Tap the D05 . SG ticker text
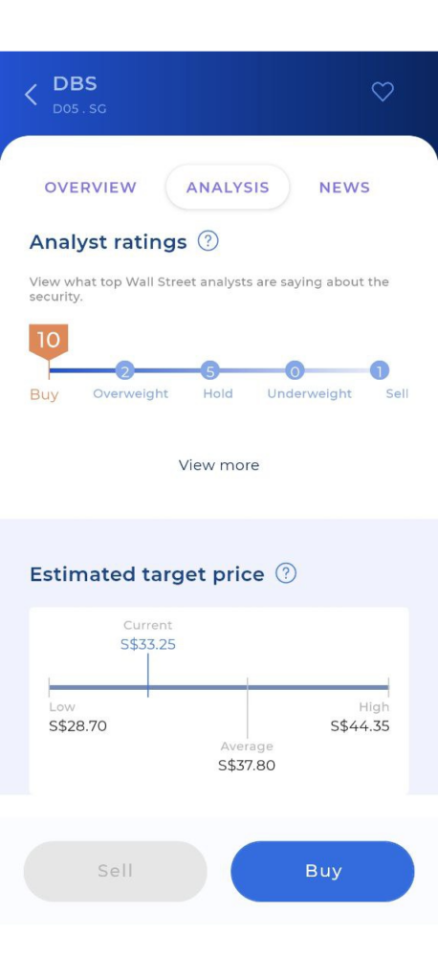Viewport: 438px width, 980px height. 79,109
